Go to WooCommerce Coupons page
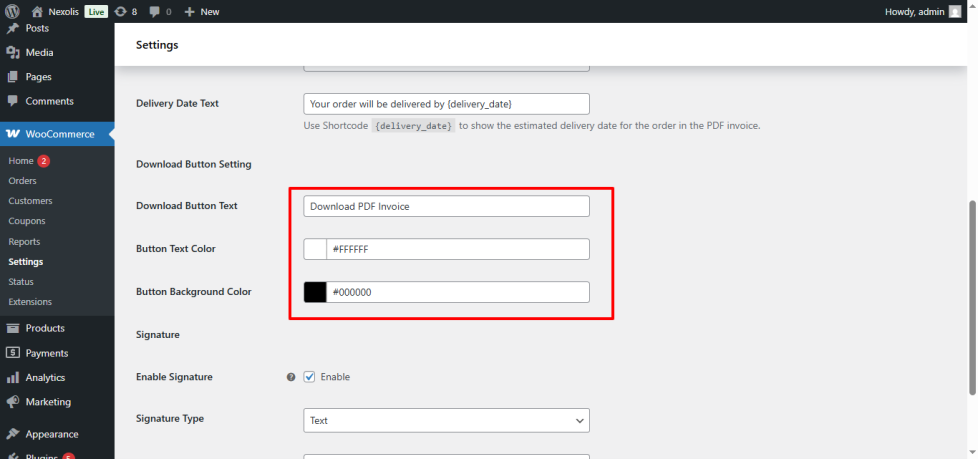The width and height of the screenshot is (978, 459). coord(28,221)
